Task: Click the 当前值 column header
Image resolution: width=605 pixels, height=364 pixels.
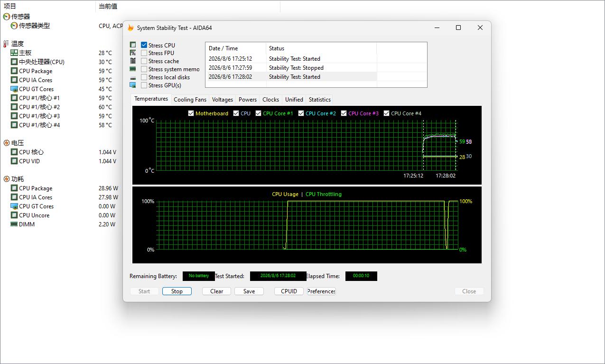Action: (x=188, y=6)
